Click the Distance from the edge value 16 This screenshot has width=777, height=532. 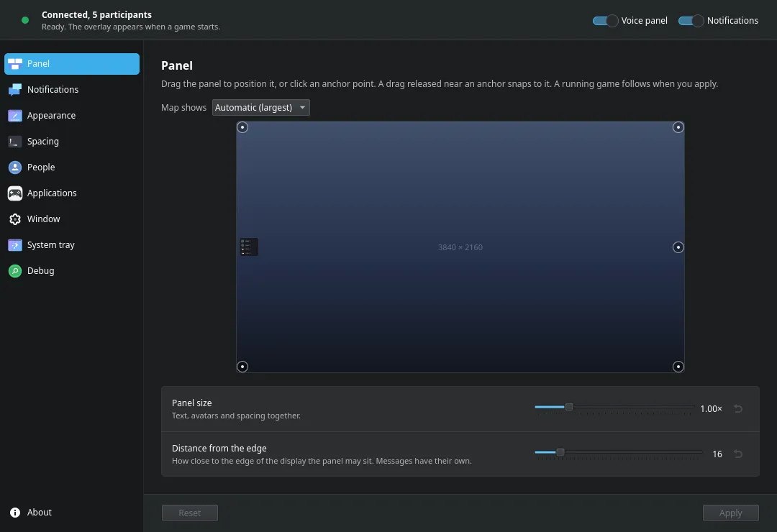(x=717, y=454)
